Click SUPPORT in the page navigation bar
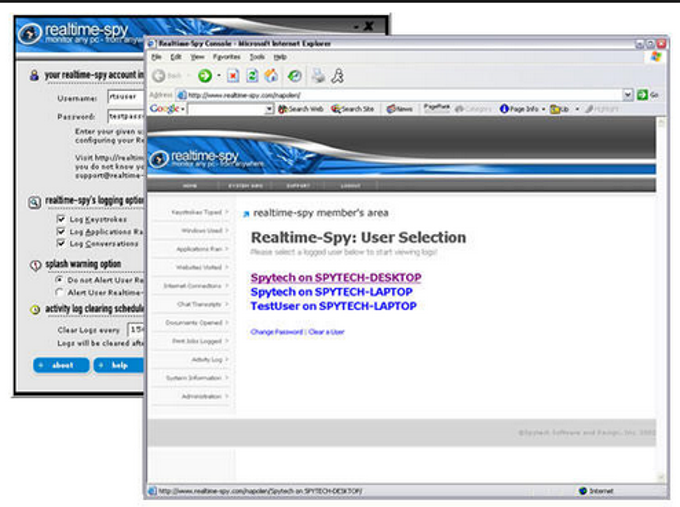 [298, 186]
